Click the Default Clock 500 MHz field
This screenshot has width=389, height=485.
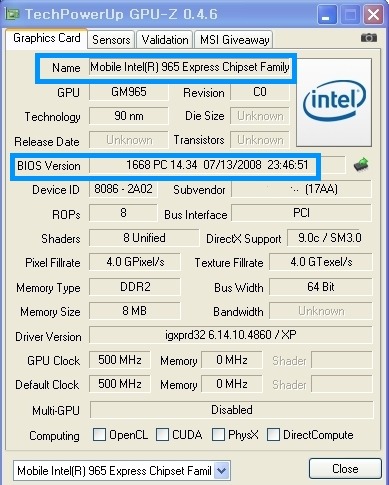(120, 384)
